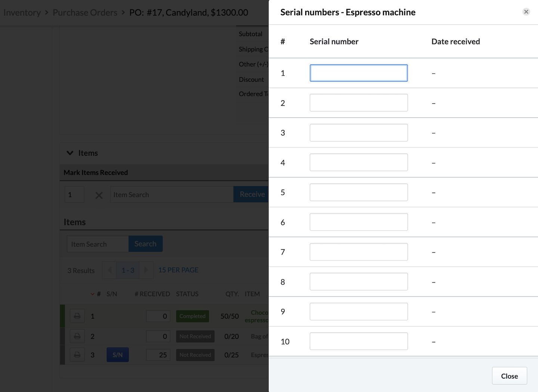Collapse the Items section chevron

click(x=70, y=153)
